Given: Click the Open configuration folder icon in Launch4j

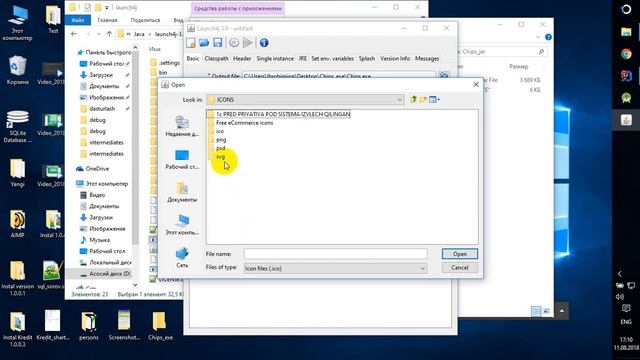Looking at the screenshot, I should pos(204,43).
